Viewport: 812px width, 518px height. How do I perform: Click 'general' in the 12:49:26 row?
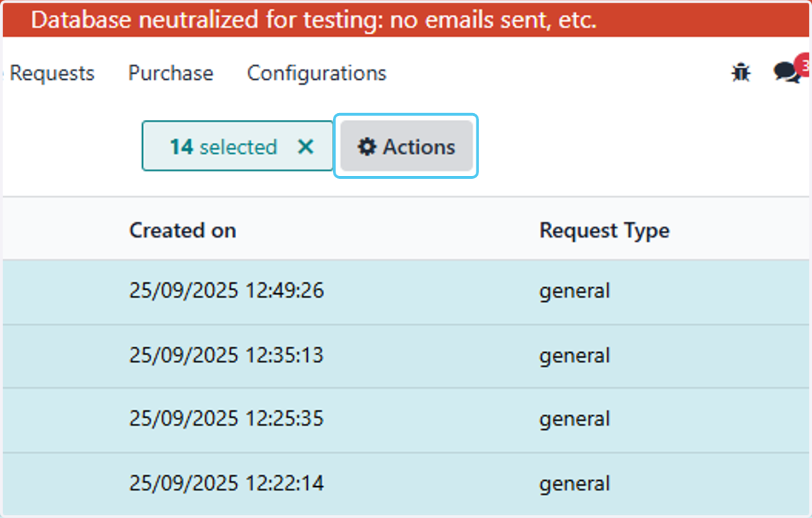(x=574, y=292)
